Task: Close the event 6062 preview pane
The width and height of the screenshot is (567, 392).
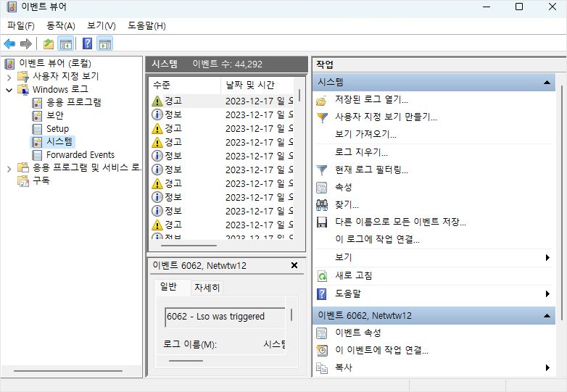Action: tap(294, 266)
